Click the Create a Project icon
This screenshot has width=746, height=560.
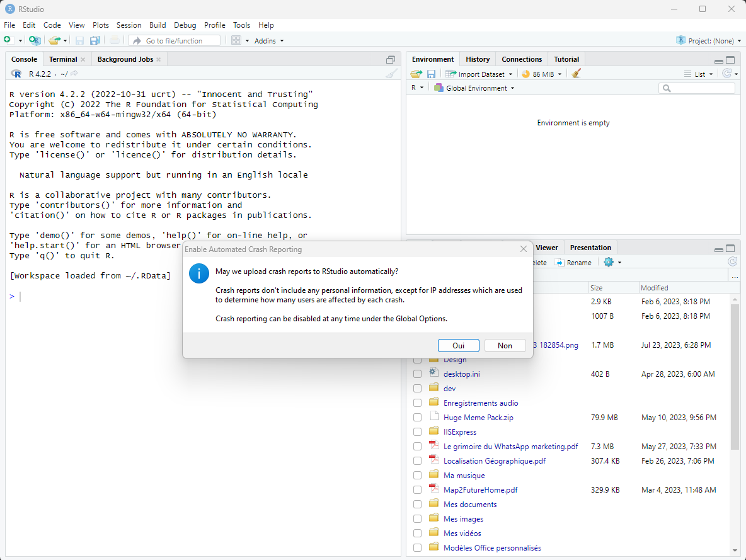click(34, 40)
